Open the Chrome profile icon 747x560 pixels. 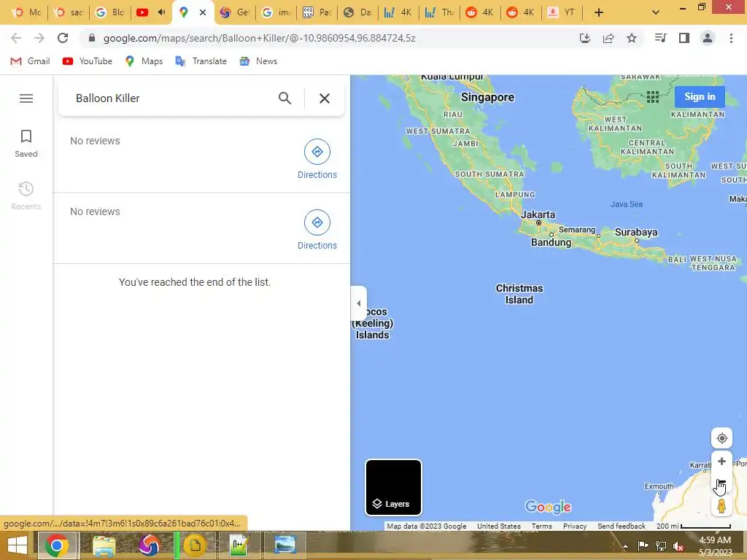click(x=708, y=38)
